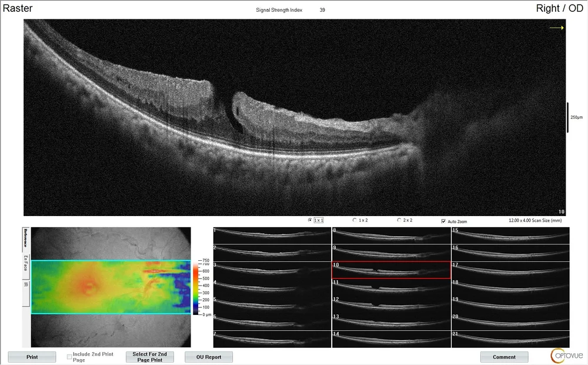Click the Print button
588x365 pixels.
click(x=32, y=357)
